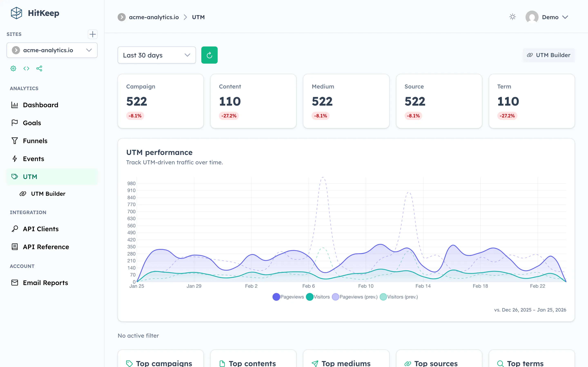Screen dimensions: 588x367
Task: Open the Email Reports envelope icon
Action: pos(14,283)
